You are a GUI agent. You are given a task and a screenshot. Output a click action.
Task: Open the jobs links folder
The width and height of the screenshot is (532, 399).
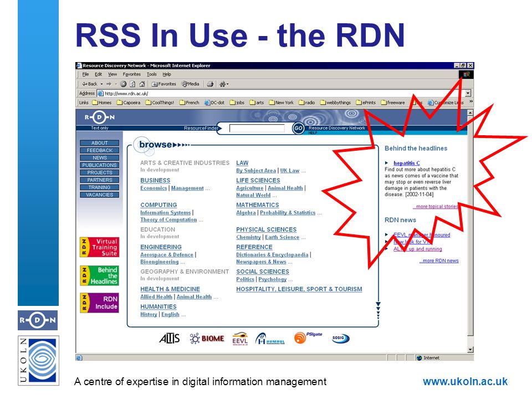pyautogui.click(x=237, y=103)
